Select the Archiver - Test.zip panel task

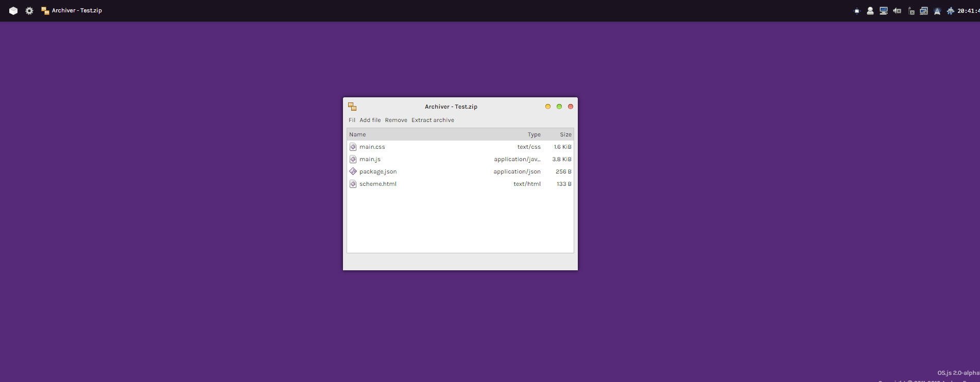pyautogui.click(x=72, y=11)
